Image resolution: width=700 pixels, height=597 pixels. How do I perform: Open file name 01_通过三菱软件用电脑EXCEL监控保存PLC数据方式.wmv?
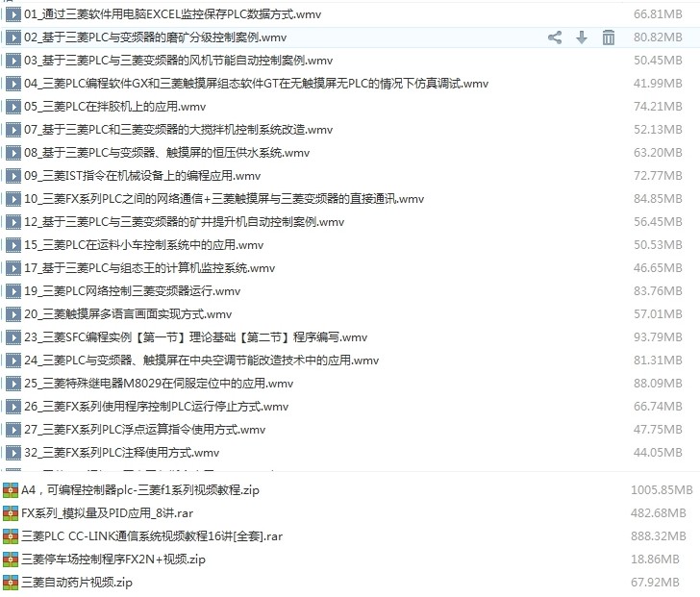click(173, 14)
